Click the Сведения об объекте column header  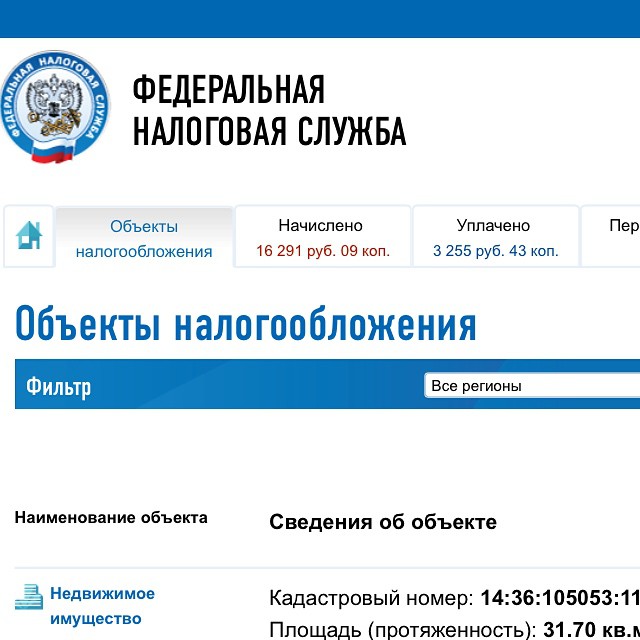383,522
